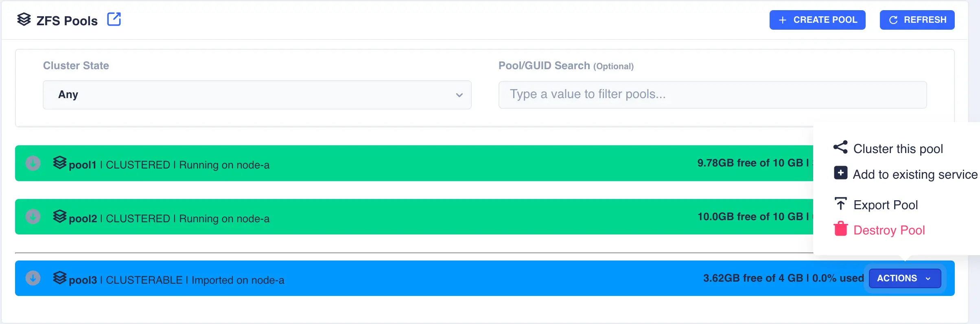Open the Cluster State dropdown
This screenshot has width=980, height=324.
click(257, 95)
